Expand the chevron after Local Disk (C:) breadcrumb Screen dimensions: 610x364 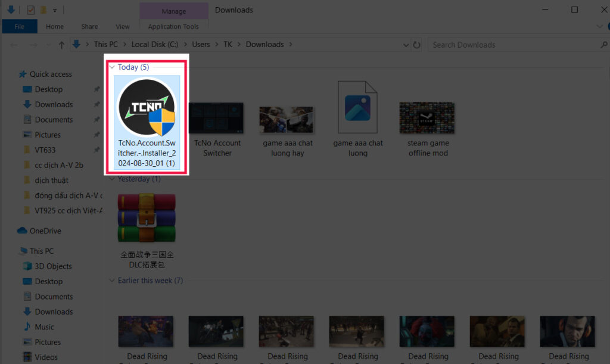coord(185,44)
